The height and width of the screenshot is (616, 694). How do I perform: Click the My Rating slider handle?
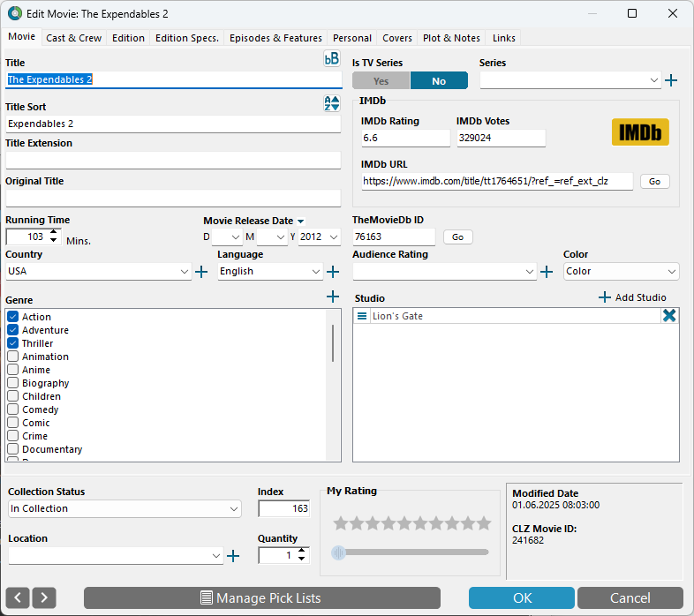click(x=338, y=552)
